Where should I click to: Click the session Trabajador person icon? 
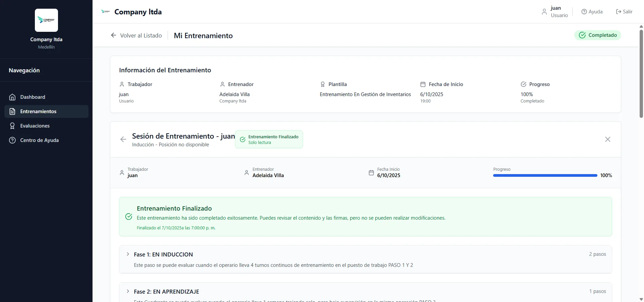click(122, 173)
